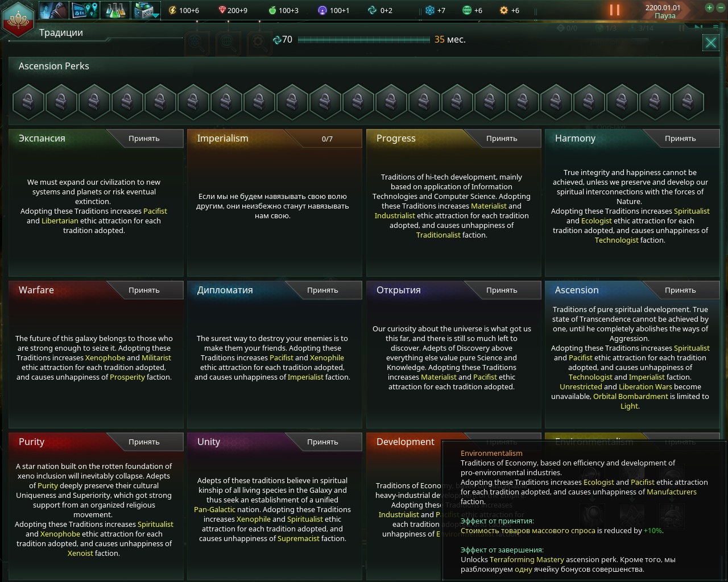728x582 pixels.
Task: Select the Экспансия tradition title
Action: 42,138
